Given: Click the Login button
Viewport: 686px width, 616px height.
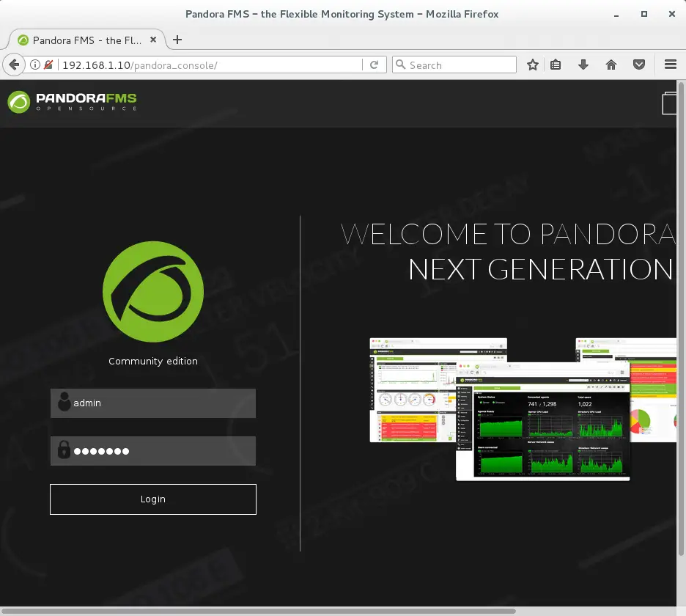Looking at the screenshot, I should 153,499.
